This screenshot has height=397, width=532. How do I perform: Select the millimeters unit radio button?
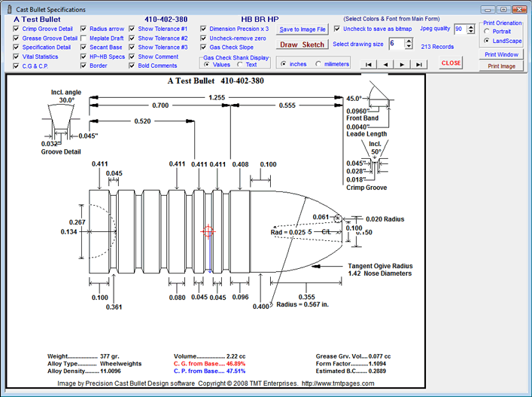click(x=318, y=64)
